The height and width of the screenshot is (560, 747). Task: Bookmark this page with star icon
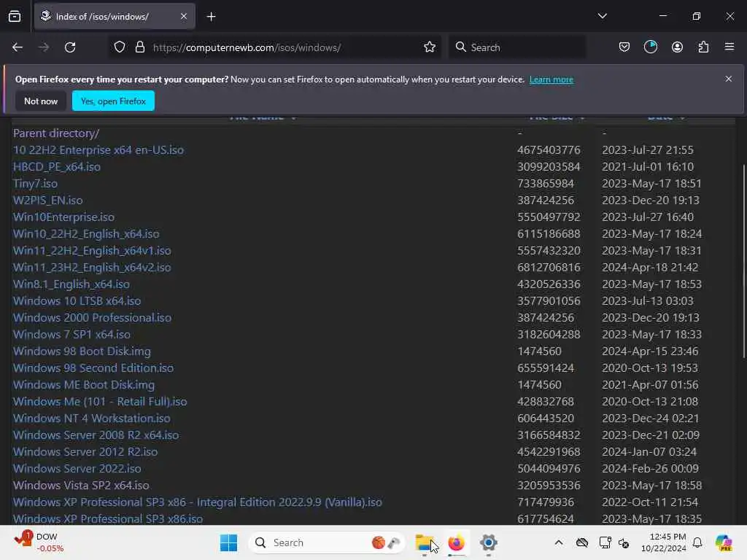click(429, 47)
